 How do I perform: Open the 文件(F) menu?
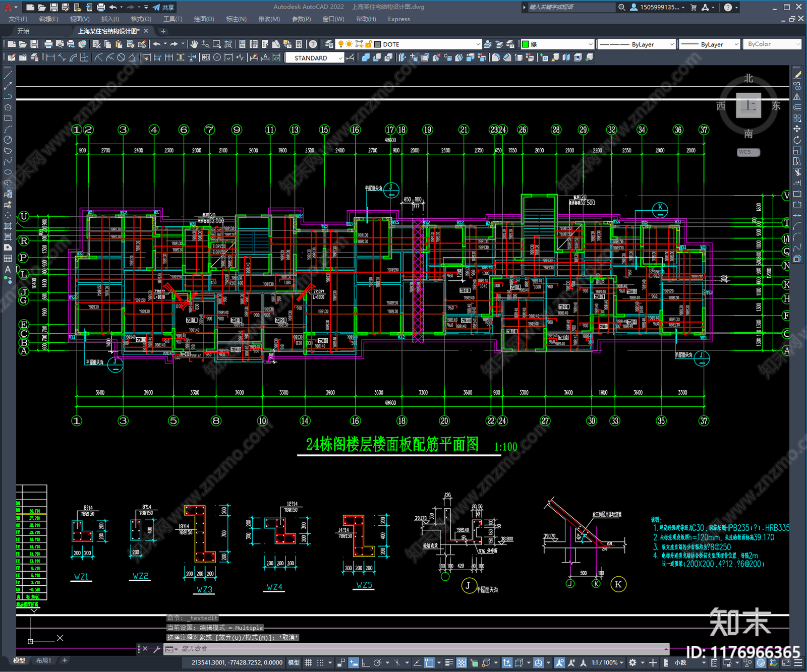(18, 19)
